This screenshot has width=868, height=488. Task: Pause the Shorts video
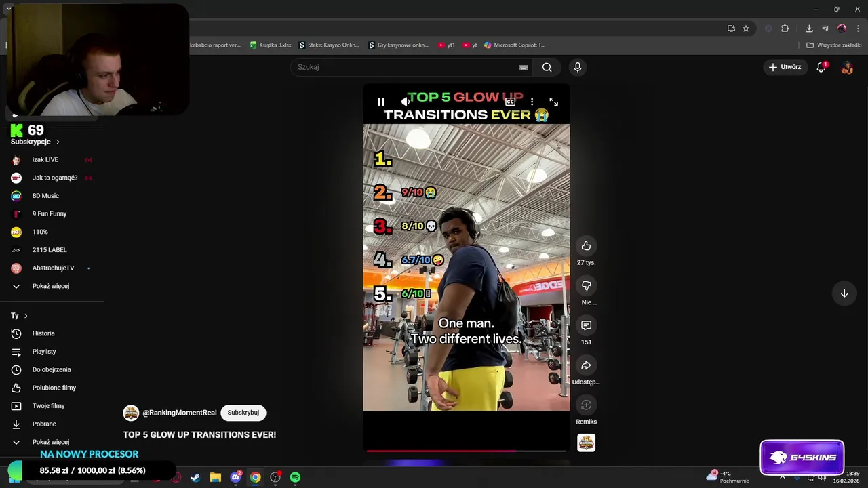click(x=381, y=102)
